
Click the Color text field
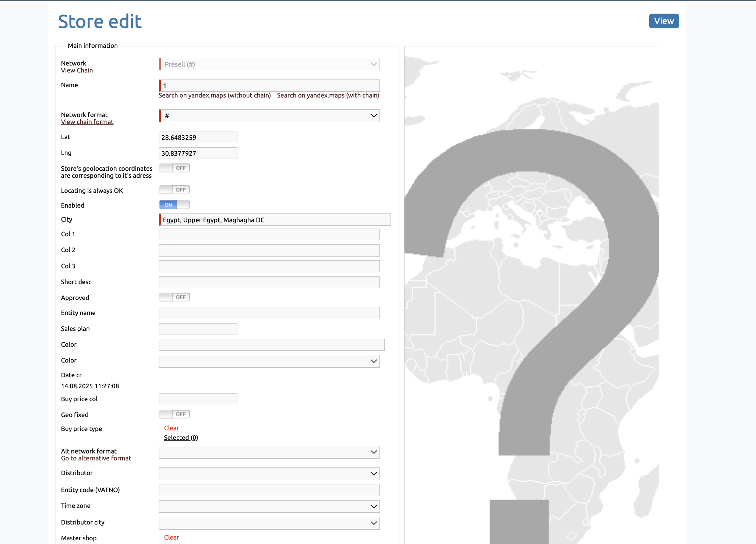272,345
